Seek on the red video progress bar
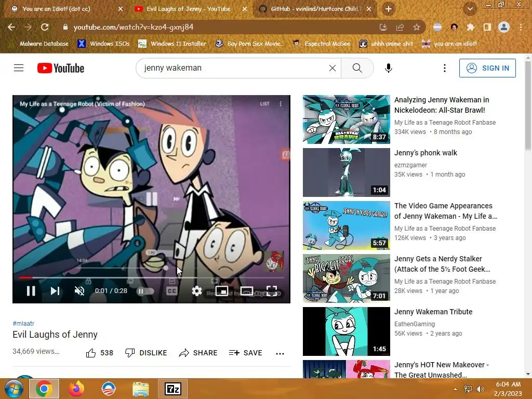This screenshot has width=532, height=399. click(x=151, y=277)
